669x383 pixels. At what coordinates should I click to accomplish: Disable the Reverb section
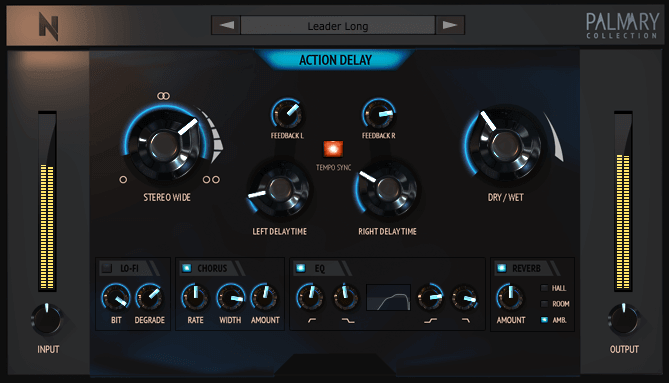(x=502, y=268)
